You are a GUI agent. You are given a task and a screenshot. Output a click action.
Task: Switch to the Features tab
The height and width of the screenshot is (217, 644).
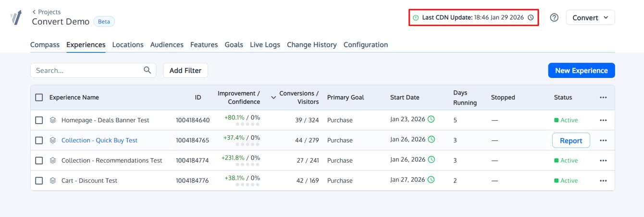[x=204, y=45]
